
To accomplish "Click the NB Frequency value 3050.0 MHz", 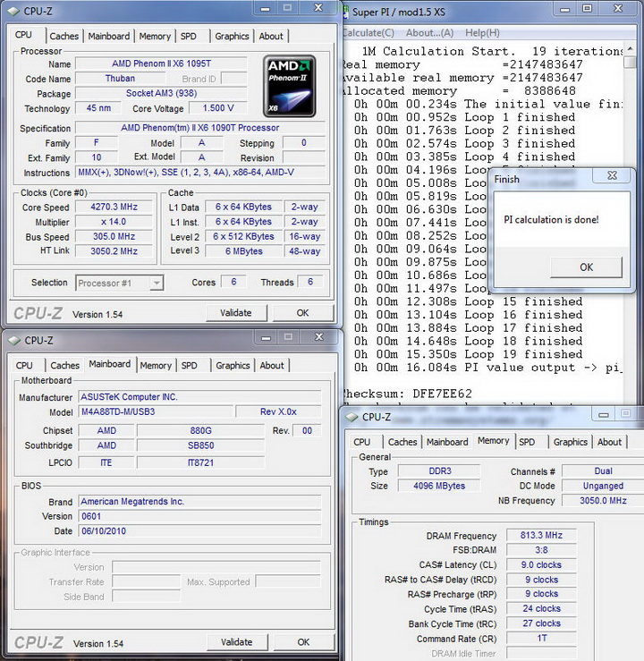I will [603, 501].
